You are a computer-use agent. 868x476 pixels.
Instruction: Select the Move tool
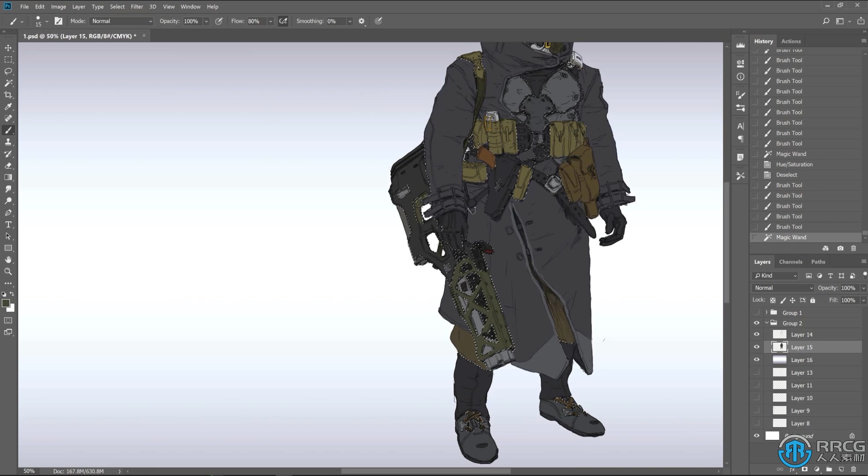coord(8,48)
